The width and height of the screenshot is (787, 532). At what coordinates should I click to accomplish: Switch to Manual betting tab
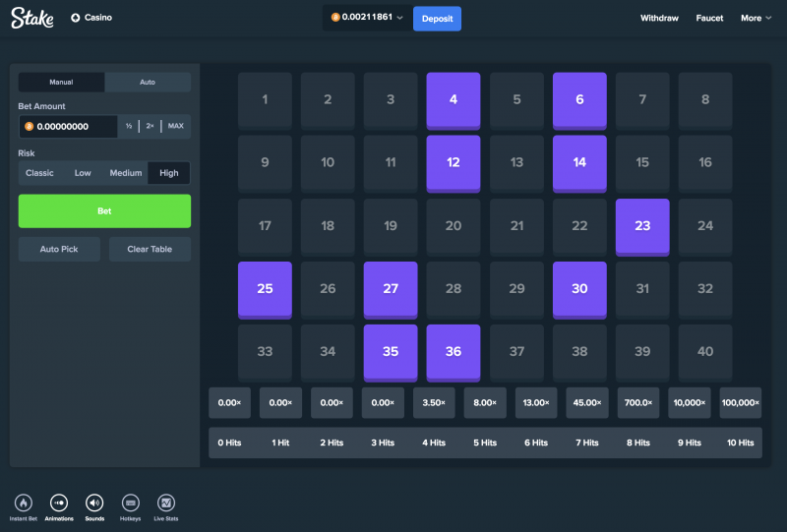tap(61, 82)
